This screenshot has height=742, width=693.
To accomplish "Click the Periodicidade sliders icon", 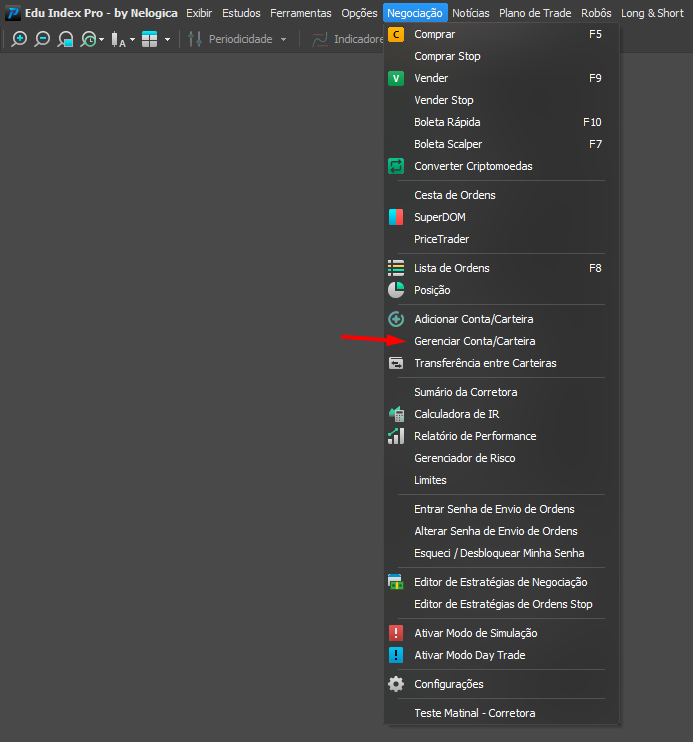I will (x=195, y=39).
